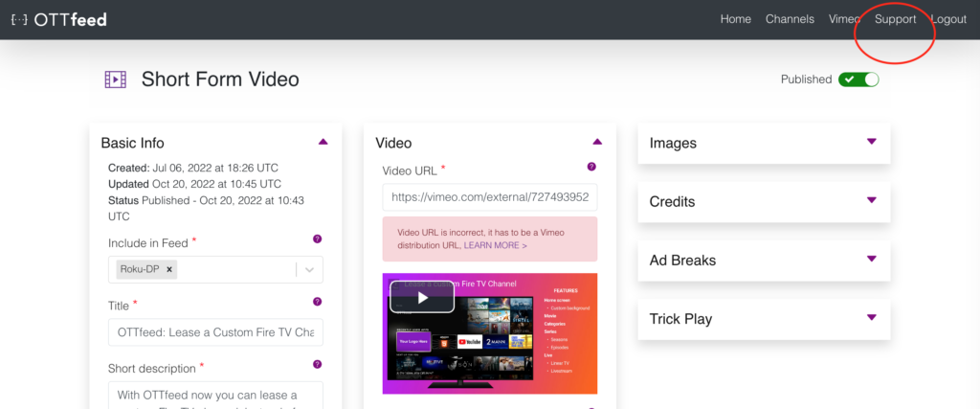980x409 pixels.
Task: Expand the Credits panel
Action: [x=871, y=201]
